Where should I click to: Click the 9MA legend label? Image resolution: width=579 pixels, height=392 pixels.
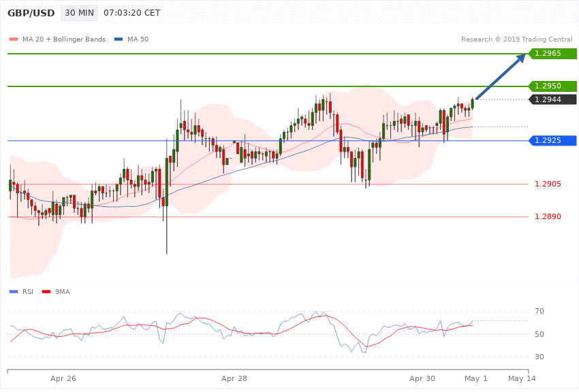point(63,292)
